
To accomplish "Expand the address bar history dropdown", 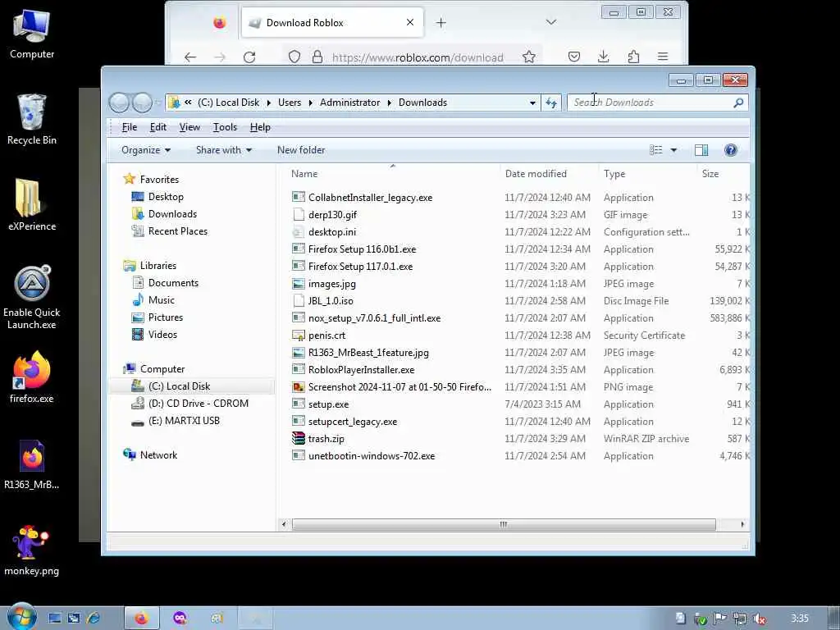I will pos(532,103).
